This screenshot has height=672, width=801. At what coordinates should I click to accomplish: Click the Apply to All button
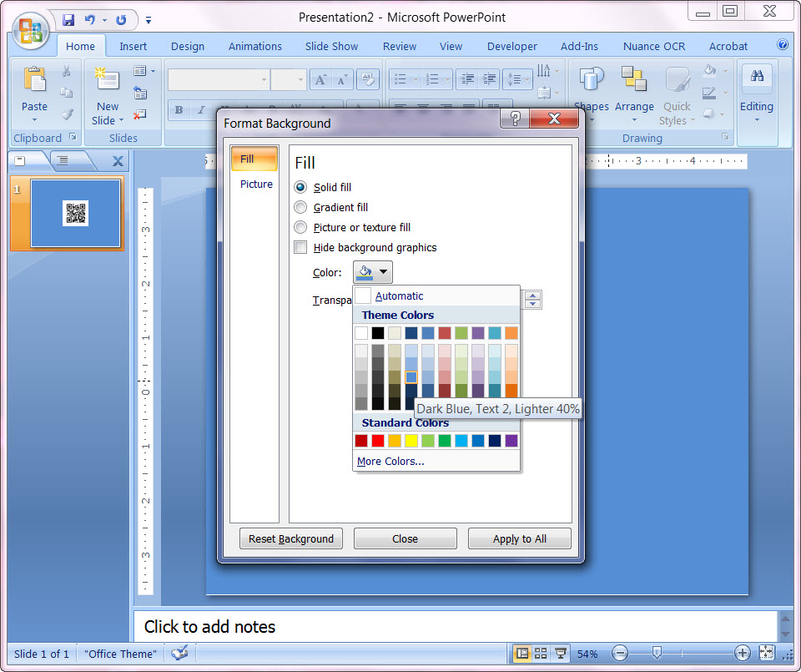519,538
